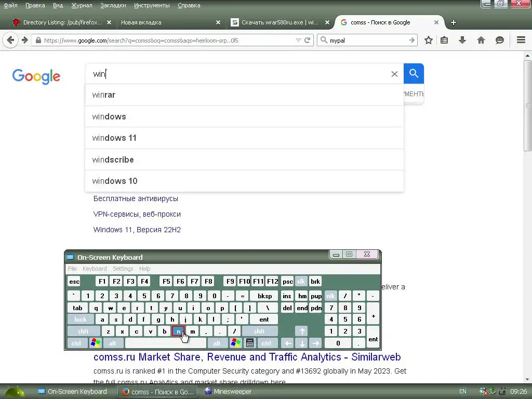The height and width of the screenshot is (399, 532).
Task: Toggle the left ctrl key
Action: click(x=76, y=343)
